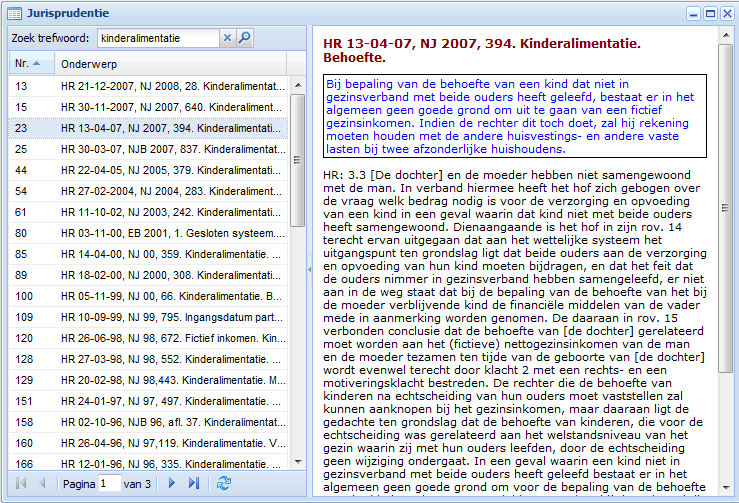Click text panel scrollbar down arrow

click(x=726, y=487)
